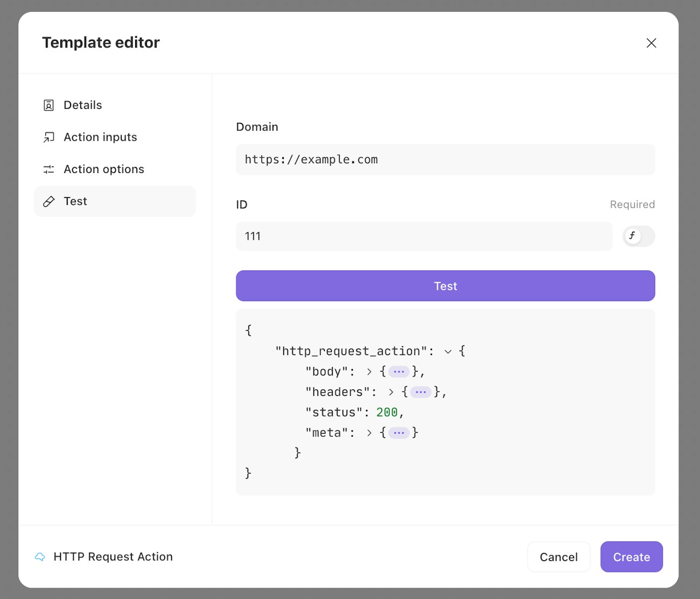Collapse the http_request_action JSON node
Screen dimensions: 700x599
click(448, 352)
